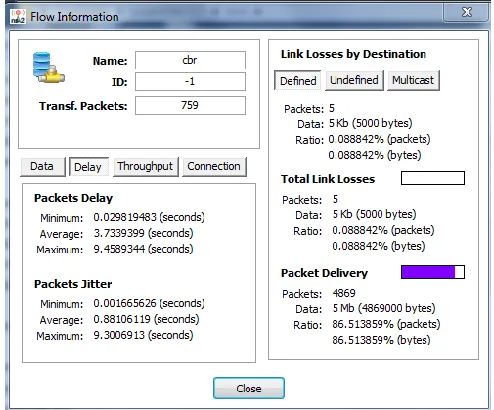The height and width of the screenshot is (410, 494).
Task: Click the Packets Delay heading
Action: (74, 198)
